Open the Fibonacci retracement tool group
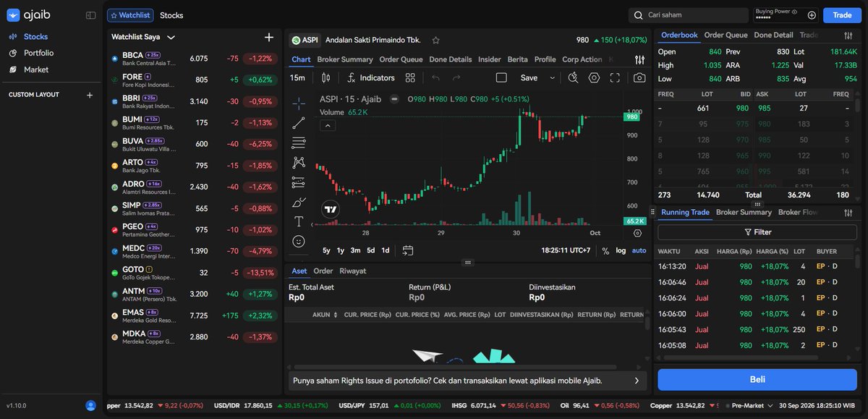This screenshot has height=419, width=868. 299,143
